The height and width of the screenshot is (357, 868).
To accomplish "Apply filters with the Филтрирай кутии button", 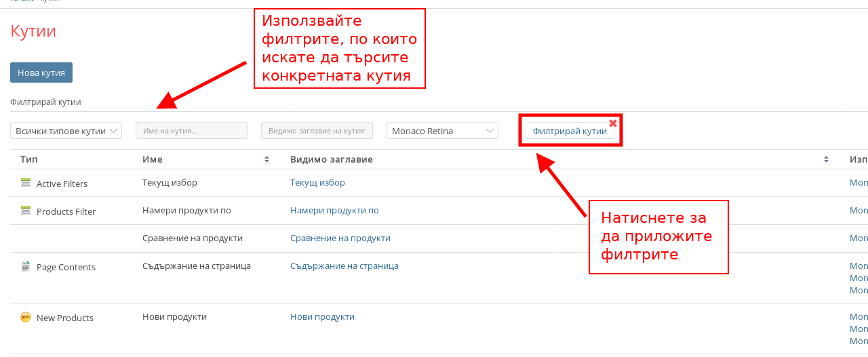I will pyautogui.click(x=570, y=131).
